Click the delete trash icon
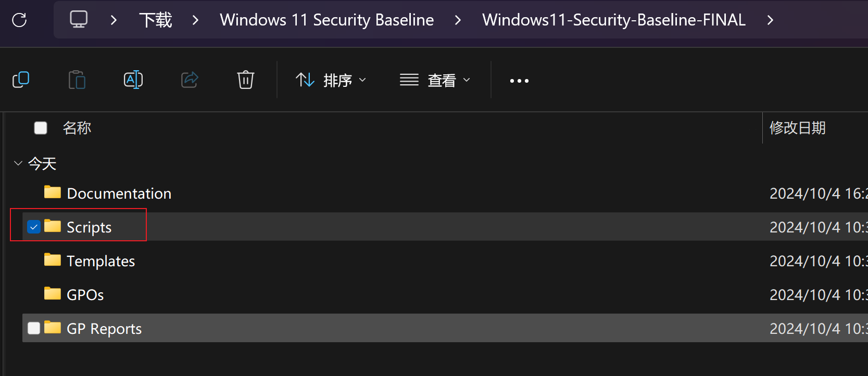Screen dimensions: 868x376 point(246,80)
